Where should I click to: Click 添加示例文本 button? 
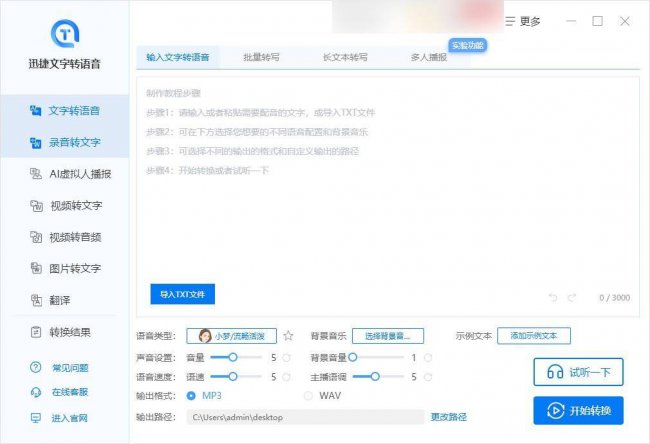tap(534, 336)
